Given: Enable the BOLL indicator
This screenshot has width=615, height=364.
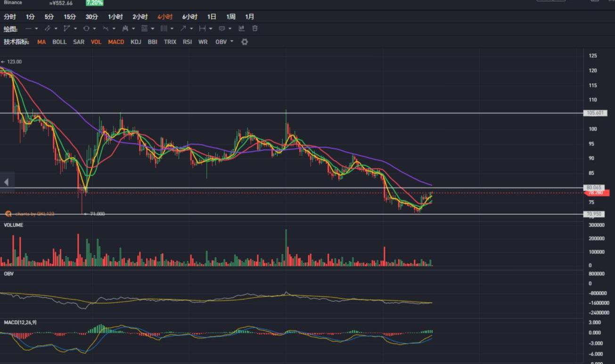Looking at the screenshot, I should click(59, 42).
